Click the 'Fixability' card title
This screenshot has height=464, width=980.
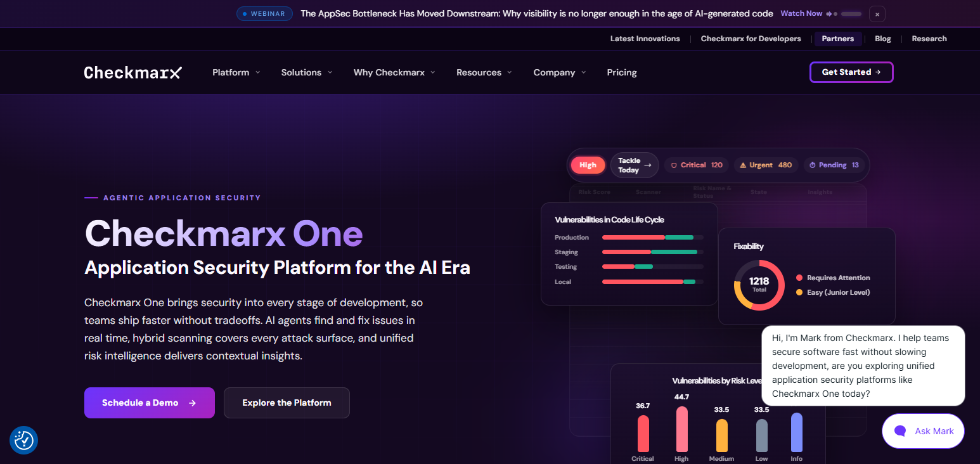coord(749,247)
